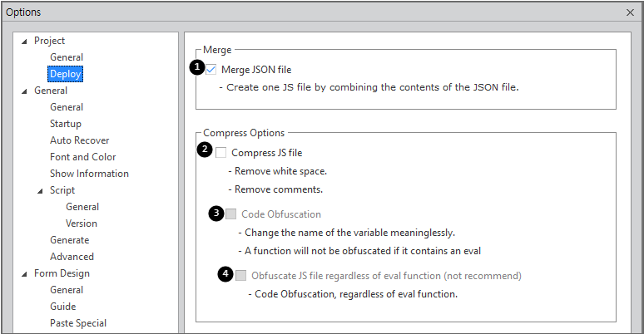Click the numbered callout badge 1
Image resolution: width=644 pixels, height=334 pixels.
coord(197,67)
